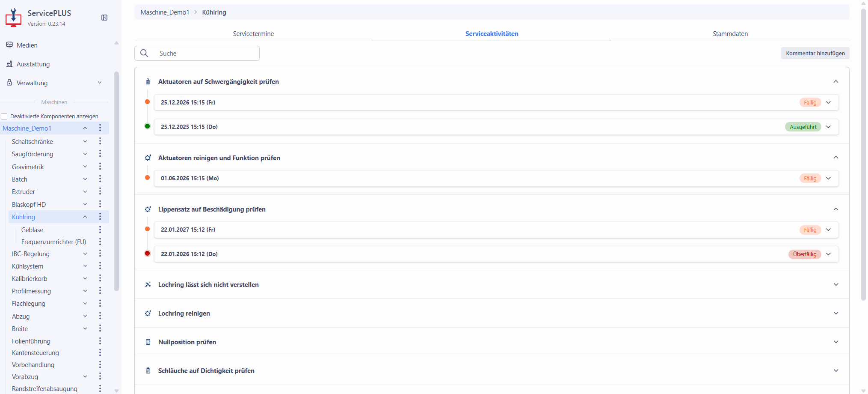Image resolution: width=868 pixels, height=394 pixels.
Task: Open three-dot menu for Gebläse
Action: pyautogui.click(x=100, y=230)
